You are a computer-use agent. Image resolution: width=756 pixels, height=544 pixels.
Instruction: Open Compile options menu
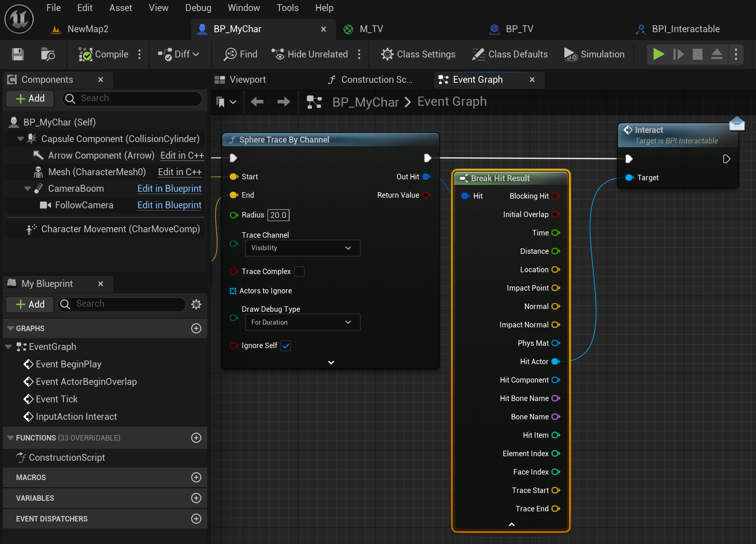pos(140,54)
